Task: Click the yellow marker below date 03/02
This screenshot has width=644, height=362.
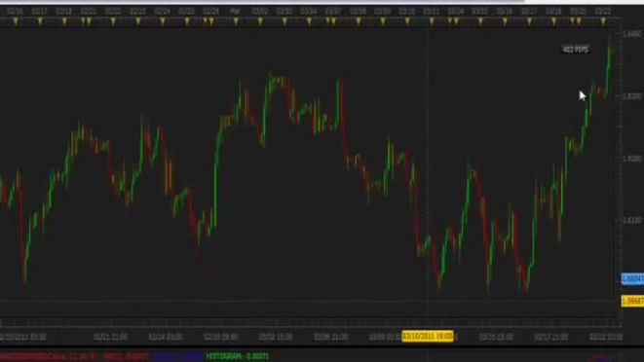Action: pos(260,20)
